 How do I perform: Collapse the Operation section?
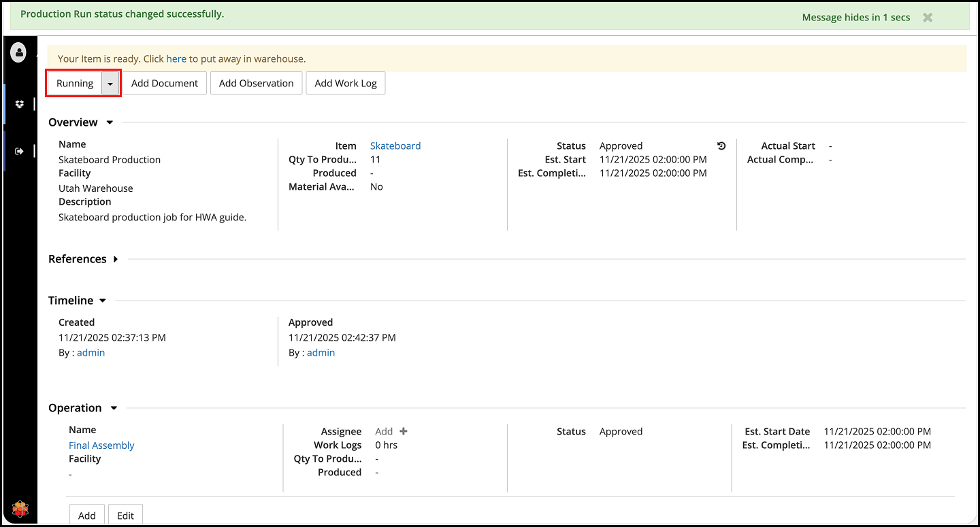(x=114, y=408)
